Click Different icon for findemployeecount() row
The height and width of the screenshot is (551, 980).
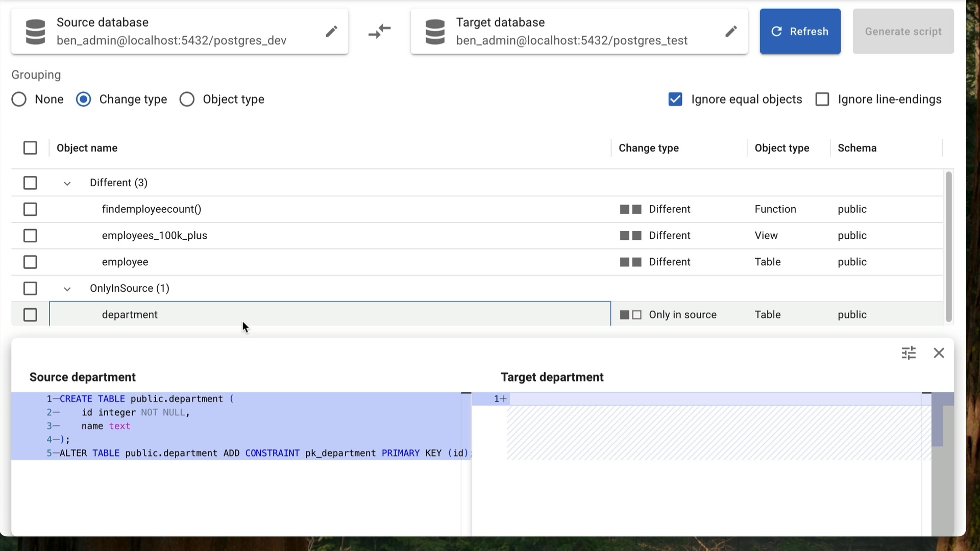point(630,209)
